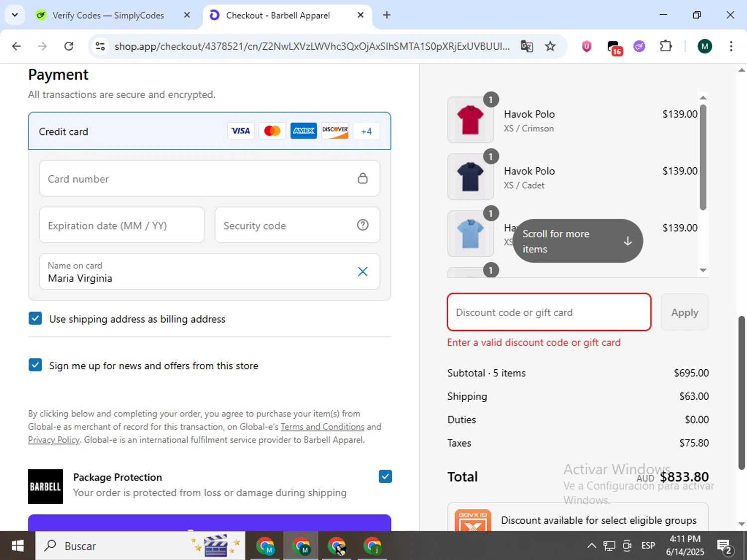Click the Visa card logo

tap(241, 131)
